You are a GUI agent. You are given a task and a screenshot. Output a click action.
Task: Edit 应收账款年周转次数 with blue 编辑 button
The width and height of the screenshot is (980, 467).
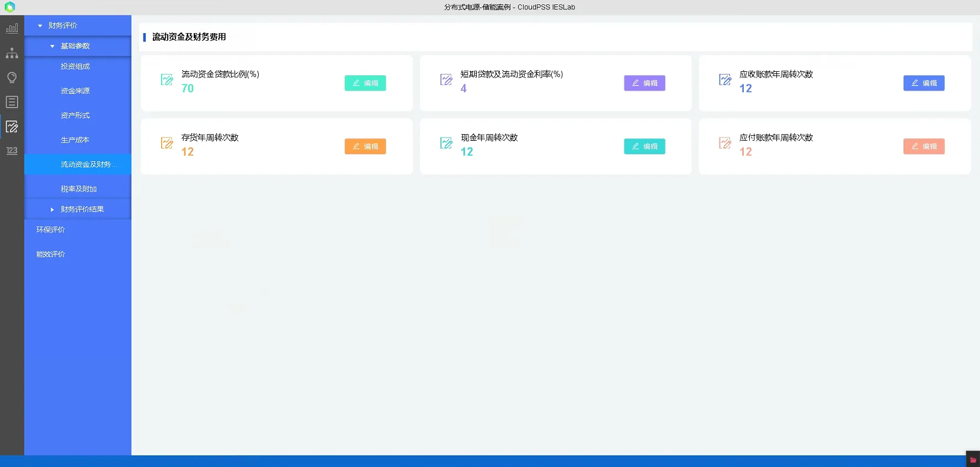(x=924, y=83)
